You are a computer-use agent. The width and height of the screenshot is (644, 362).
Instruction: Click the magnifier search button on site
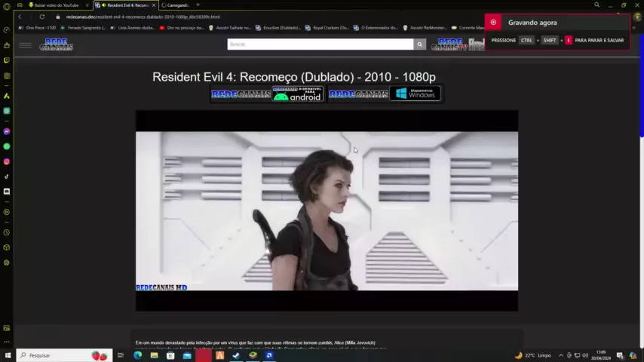[420, 44]
